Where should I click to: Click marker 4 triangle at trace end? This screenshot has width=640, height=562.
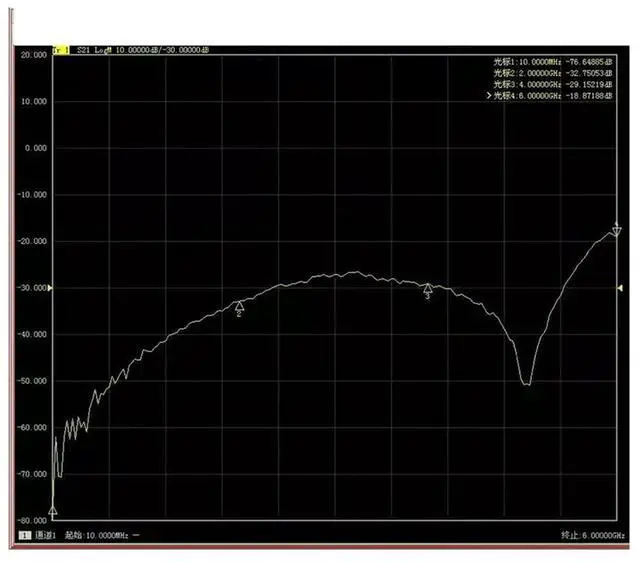pyautogui.click(x=616, y=231)
